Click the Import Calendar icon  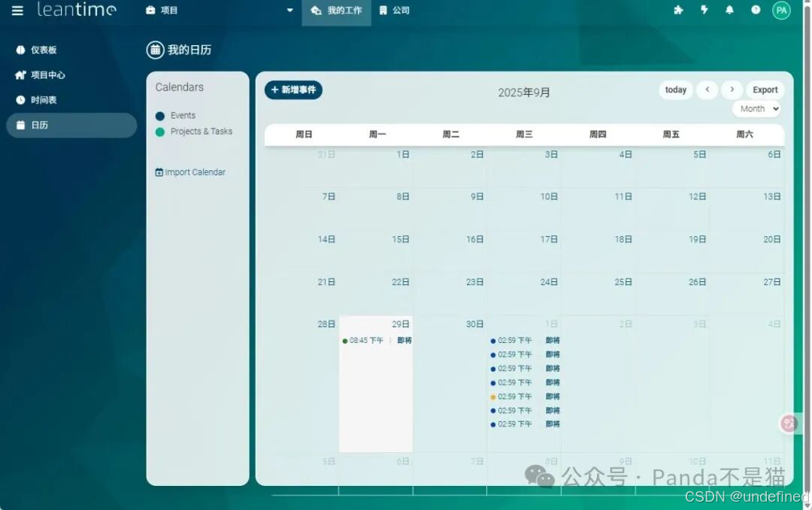159,172
